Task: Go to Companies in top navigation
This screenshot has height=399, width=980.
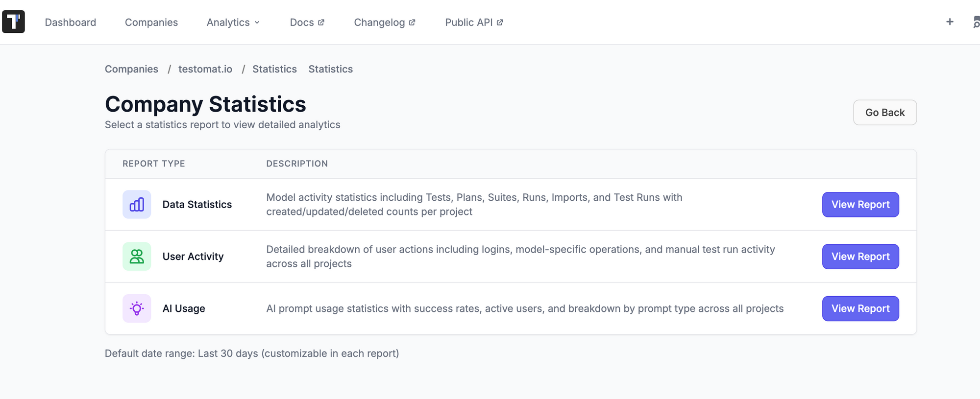Action: [151, 23]
